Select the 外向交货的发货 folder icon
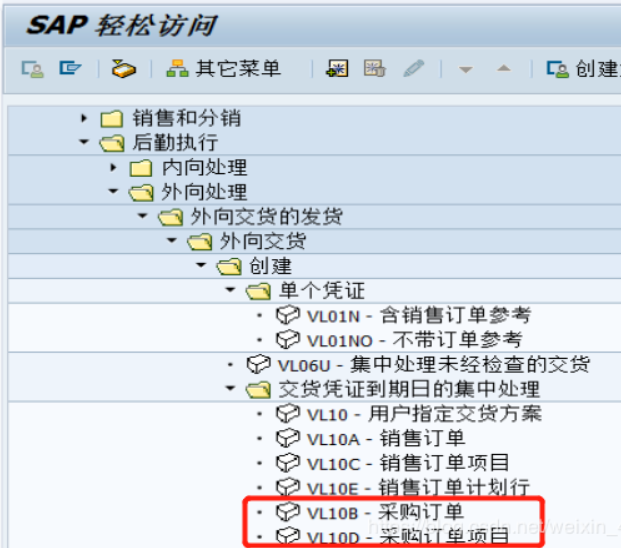This screenshot has width=621, height=548. pyautogui.click(x=171, y=217)
